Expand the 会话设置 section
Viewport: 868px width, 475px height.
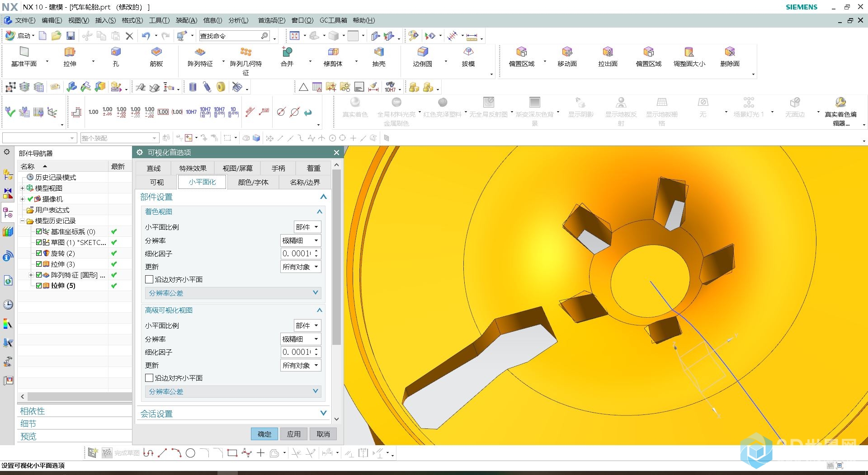pyautogui.click(x=233, y=414)
